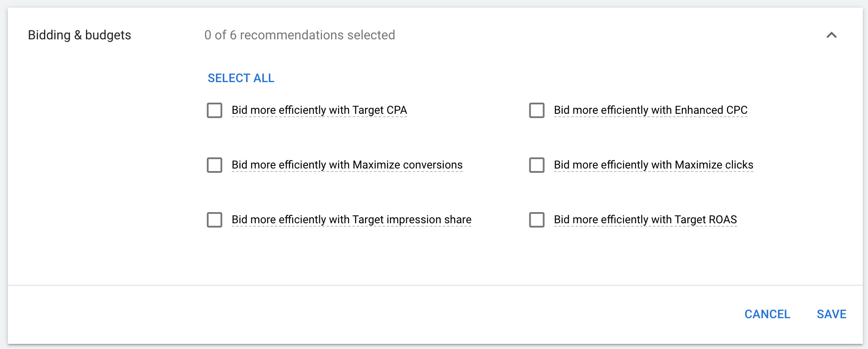Collapse the Bidding & budgets section
The height and width of the screenshot is (349, 868).
pos(831,35)
